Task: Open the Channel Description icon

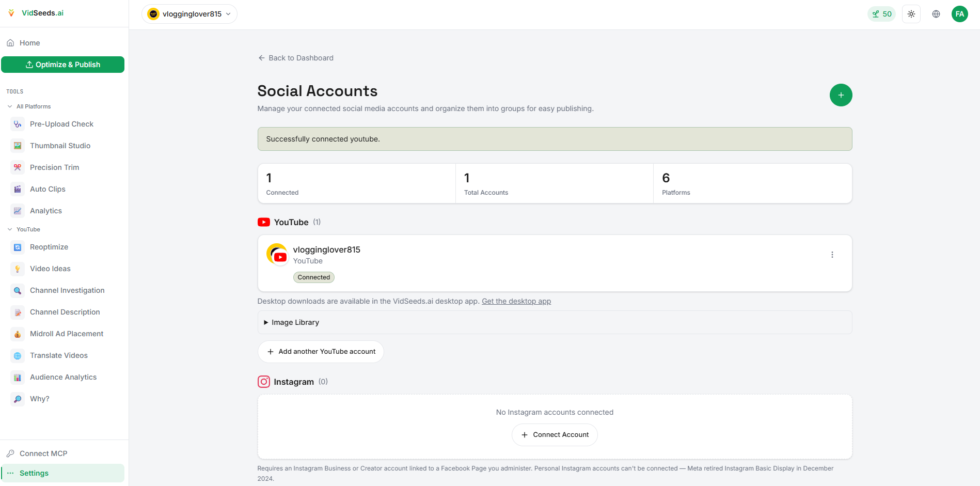Action: pos(18,312)
